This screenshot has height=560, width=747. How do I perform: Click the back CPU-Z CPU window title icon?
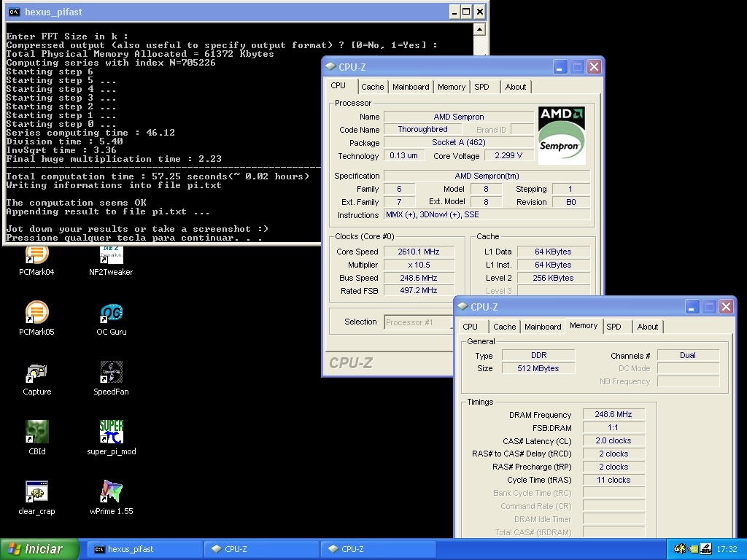pyautogui.click(x=330, y=66)
